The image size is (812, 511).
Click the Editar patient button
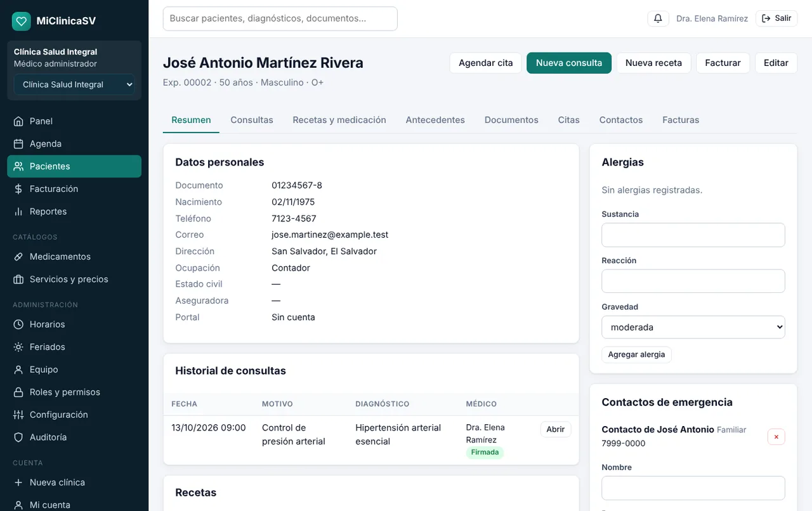pos(776,63)
